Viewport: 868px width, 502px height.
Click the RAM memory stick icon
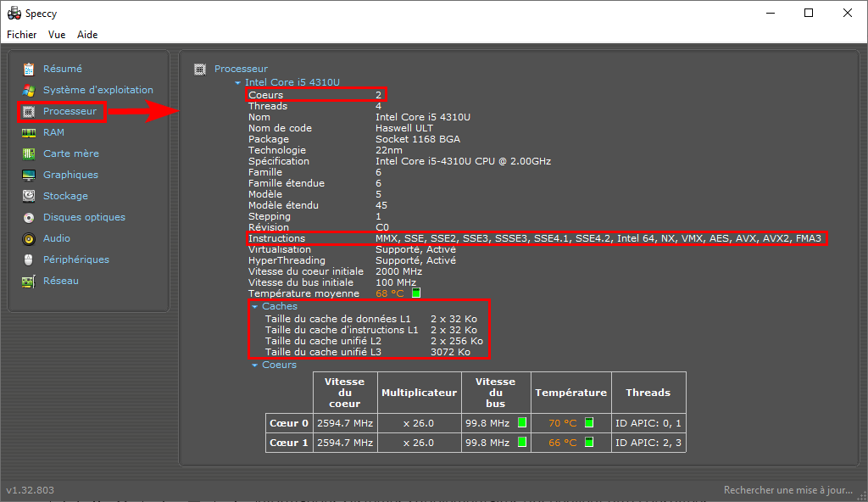29,132
